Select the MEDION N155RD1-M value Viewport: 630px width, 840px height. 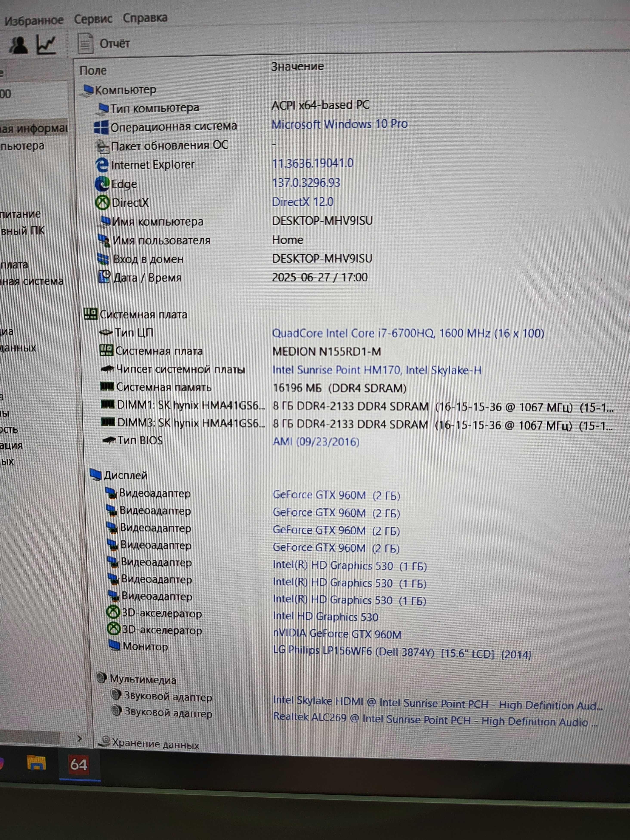coord(327,352)
